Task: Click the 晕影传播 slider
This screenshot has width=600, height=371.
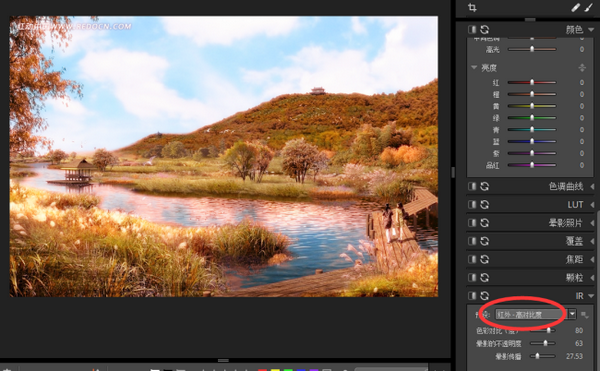Action: (543, 356)
